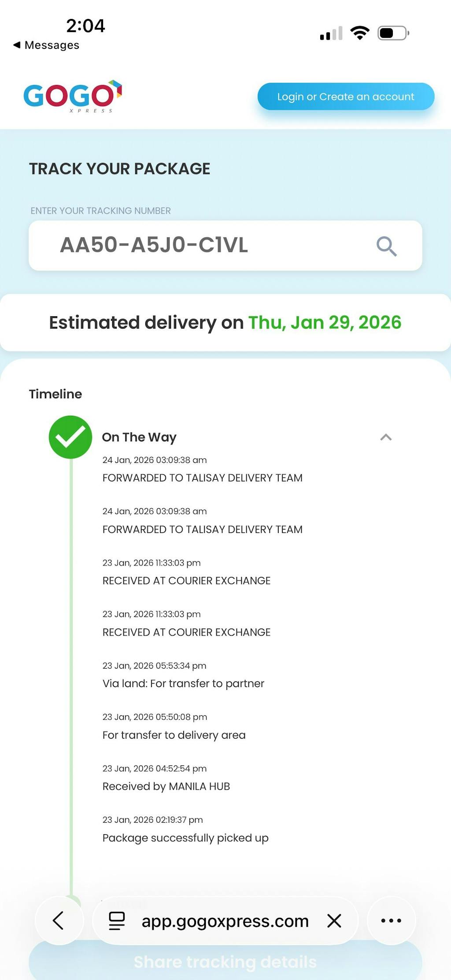Click the green On The Way checkmark
451x980 pixels.
tap(70, 437)
